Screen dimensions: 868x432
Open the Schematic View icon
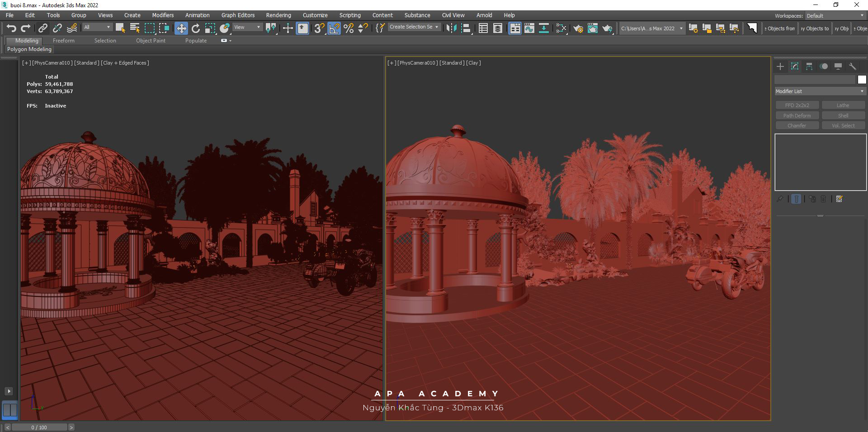click(x=543, y=28)
